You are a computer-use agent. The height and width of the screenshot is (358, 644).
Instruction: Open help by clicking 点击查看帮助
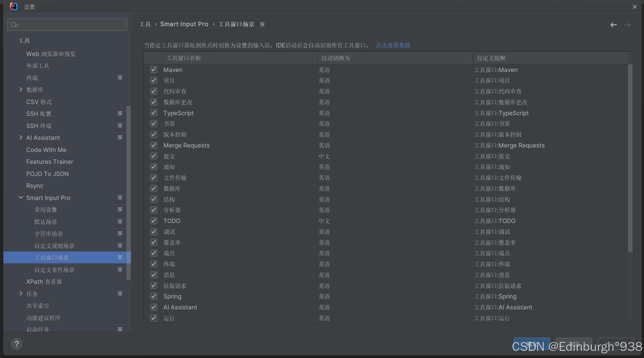pos(393,45)
